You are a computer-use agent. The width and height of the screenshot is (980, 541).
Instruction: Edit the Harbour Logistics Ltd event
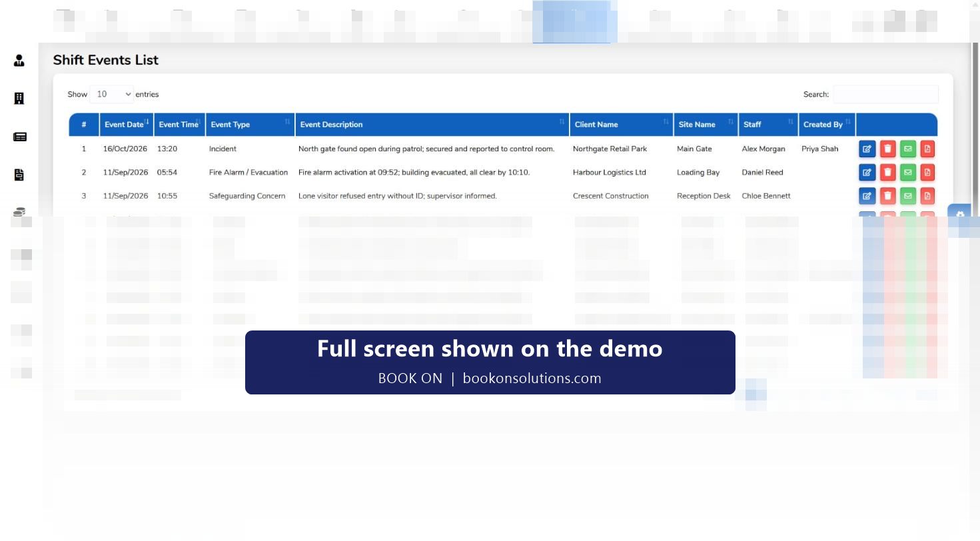867,173
